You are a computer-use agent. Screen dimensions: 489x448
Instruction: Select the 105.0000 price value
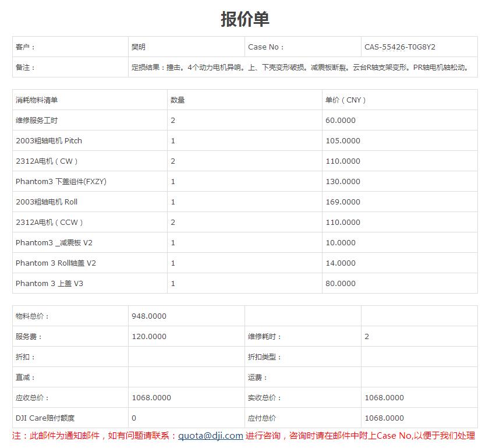click(343, 141)
